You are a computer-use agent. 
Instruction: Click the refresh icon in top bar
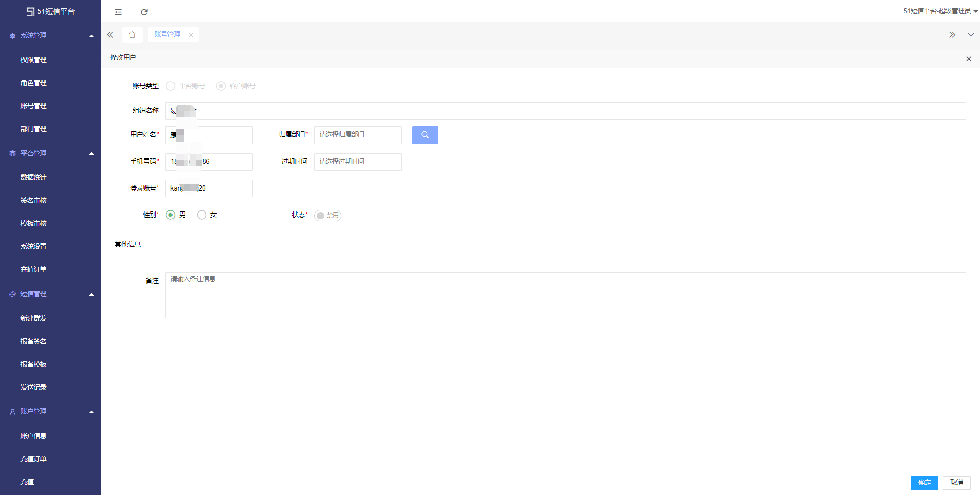(x=144, y=12)
